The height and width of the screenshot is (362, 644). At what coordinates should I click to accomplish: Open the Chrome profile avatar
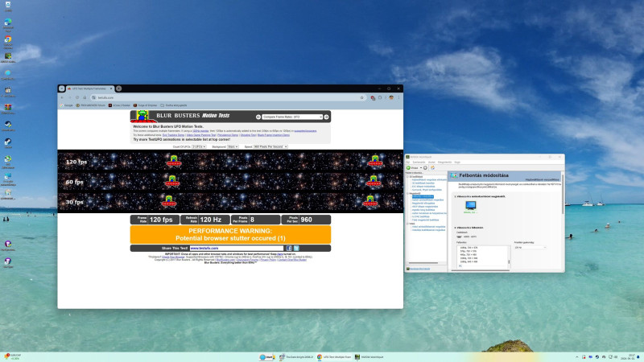[391, 97]
